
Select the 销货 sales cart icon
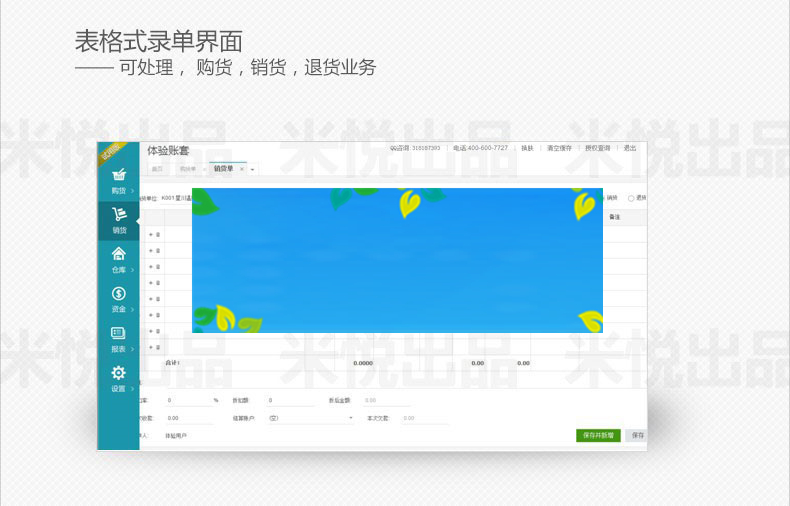[x=118, y=219]
